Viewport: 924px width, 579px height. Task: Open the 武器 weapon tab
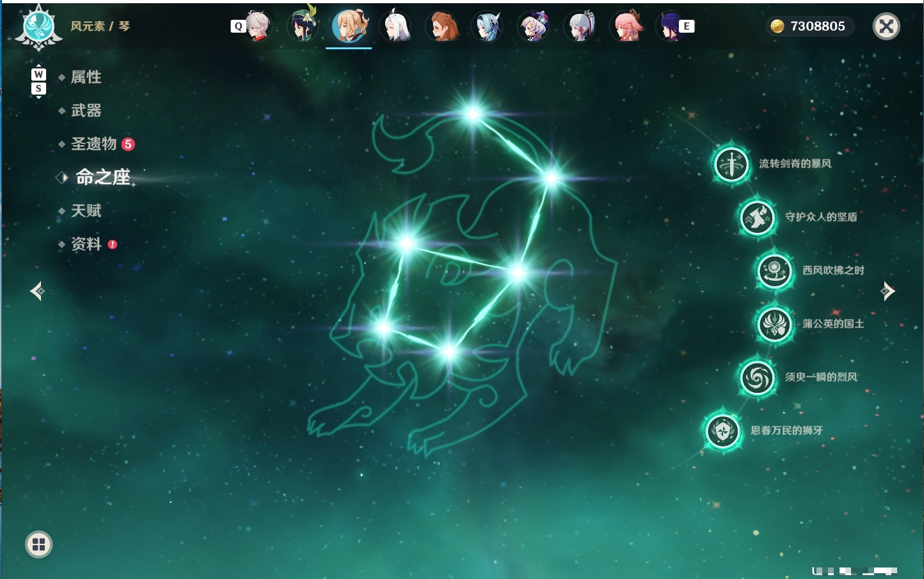click(86, 111)
